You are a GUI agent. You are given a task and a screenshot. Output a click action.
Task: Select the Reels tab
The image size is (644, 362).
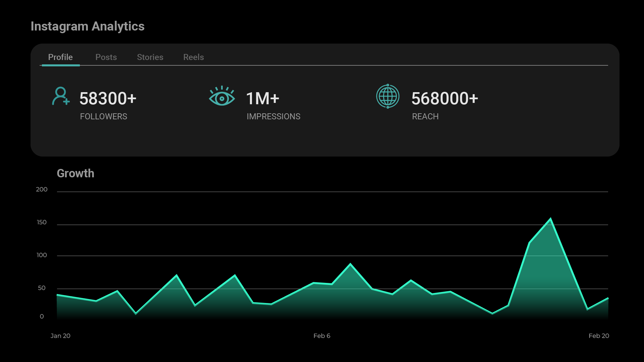pos(194,57)
